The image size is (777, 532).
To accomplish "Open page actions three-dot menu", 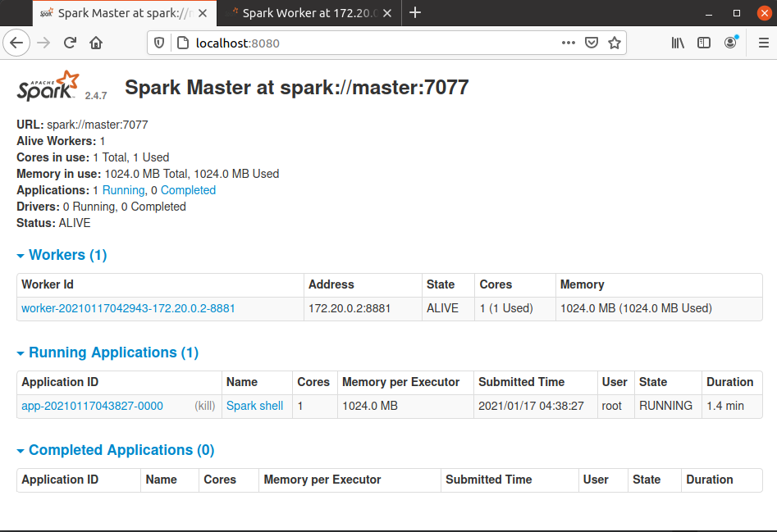I will click(569, 43).
